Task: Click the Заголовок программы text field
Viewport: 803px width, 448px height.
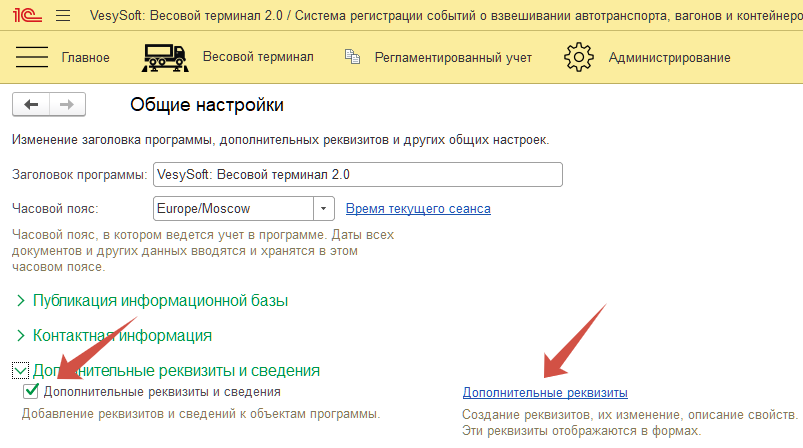Action: point(357,174)
